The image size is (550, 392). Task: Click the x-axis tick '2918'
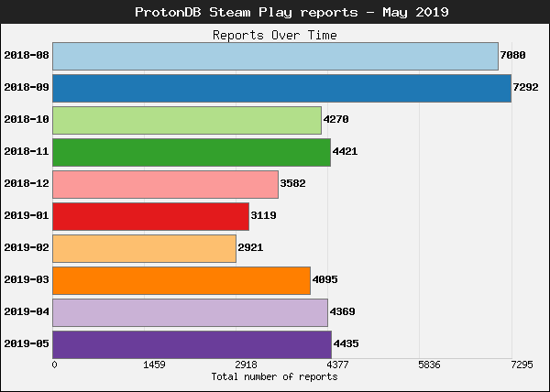coord(247,365)
